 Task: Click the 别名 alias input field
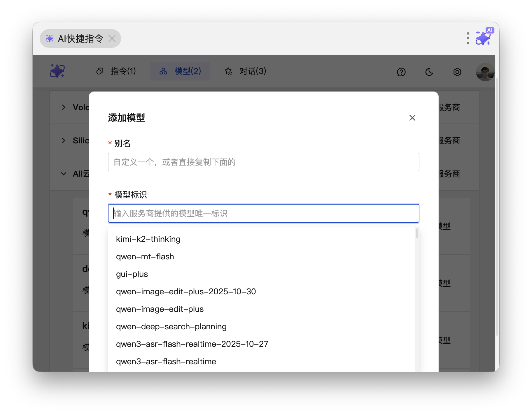point(263,162)
